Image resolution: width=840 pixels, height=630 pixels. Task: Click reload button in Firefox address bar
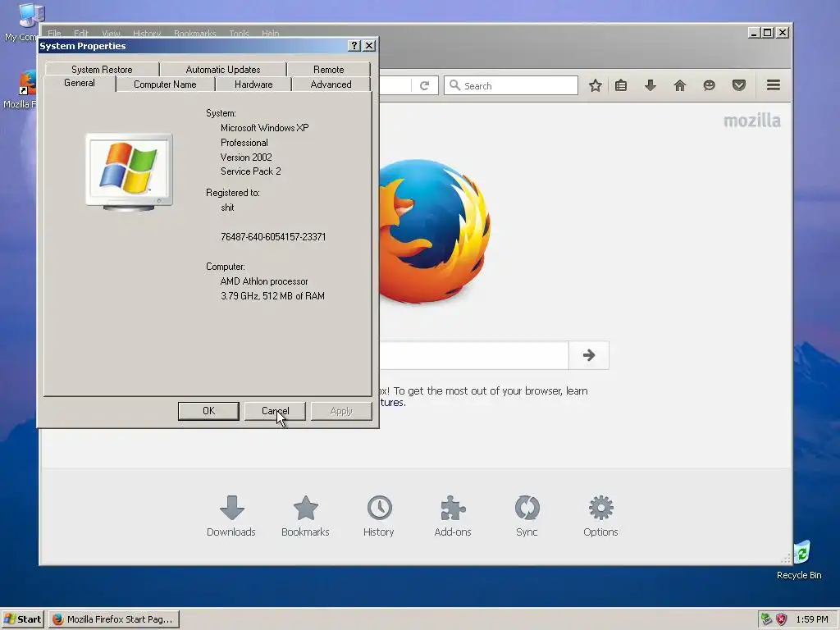pyautogui.click(x=424, y=85)
